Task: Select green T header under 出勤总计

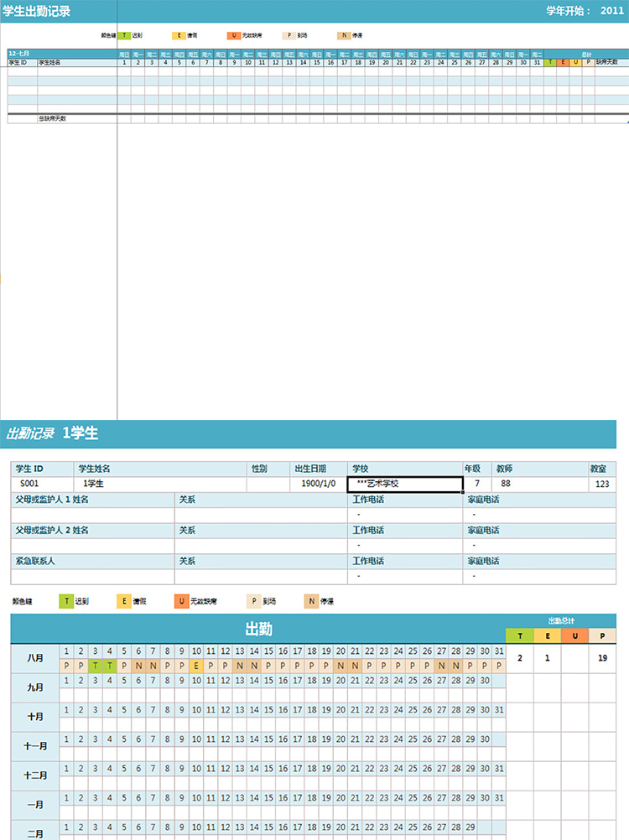Action: tap(520, 636)
